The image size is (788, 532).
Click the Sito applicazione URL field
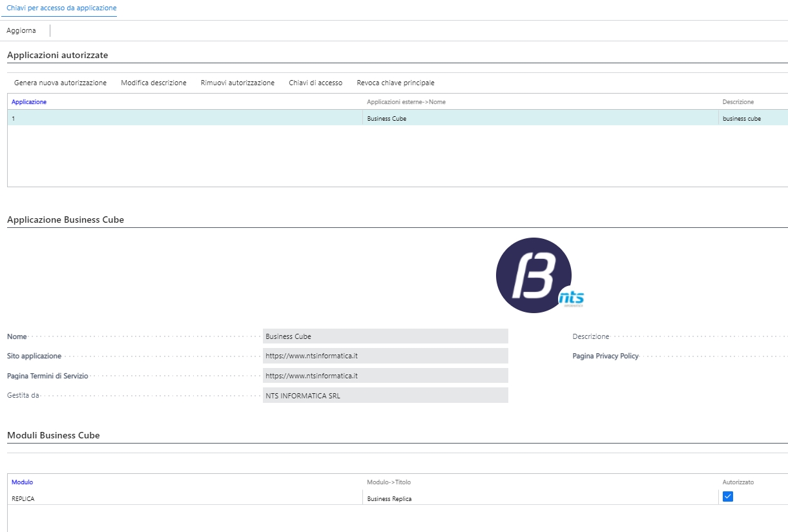pos(386,356)
